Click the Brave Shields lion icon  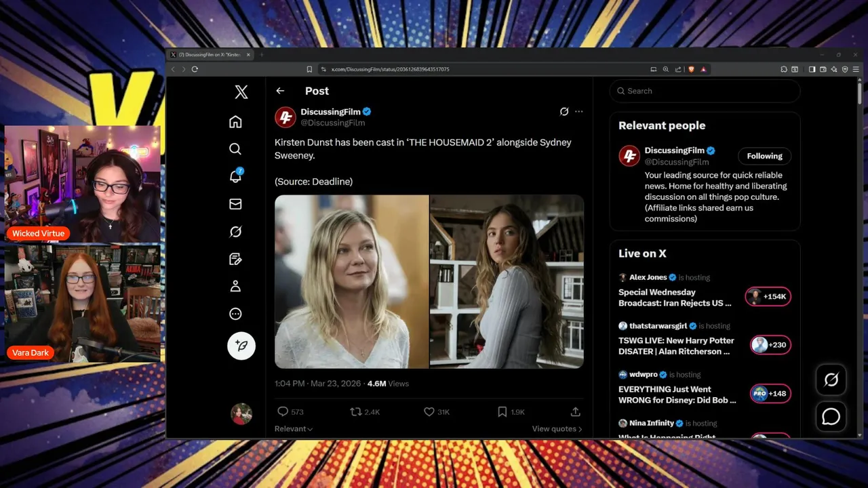pyautogui.click(x=691, y=69)
